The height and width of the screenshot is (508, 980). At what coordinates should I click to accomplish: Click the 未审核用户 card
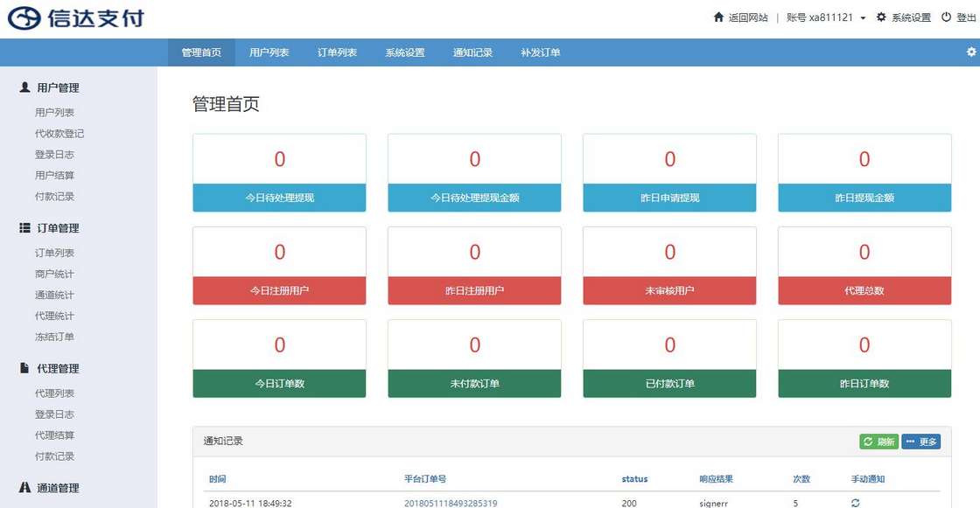pyautogui.click(x=669, y=266)
